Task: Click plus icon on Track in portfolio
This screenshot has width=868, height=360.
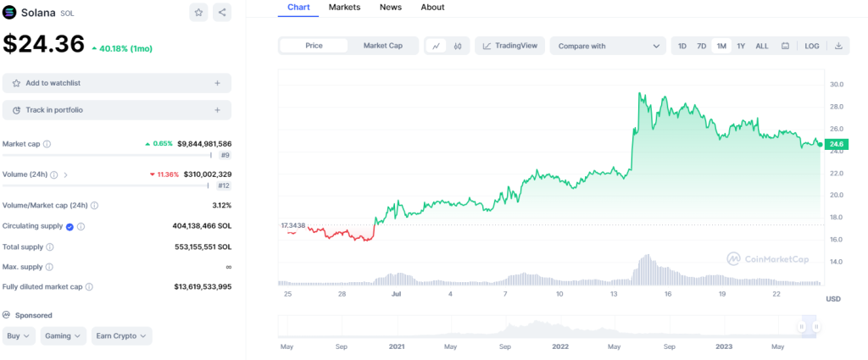Action: pos(218,110)
